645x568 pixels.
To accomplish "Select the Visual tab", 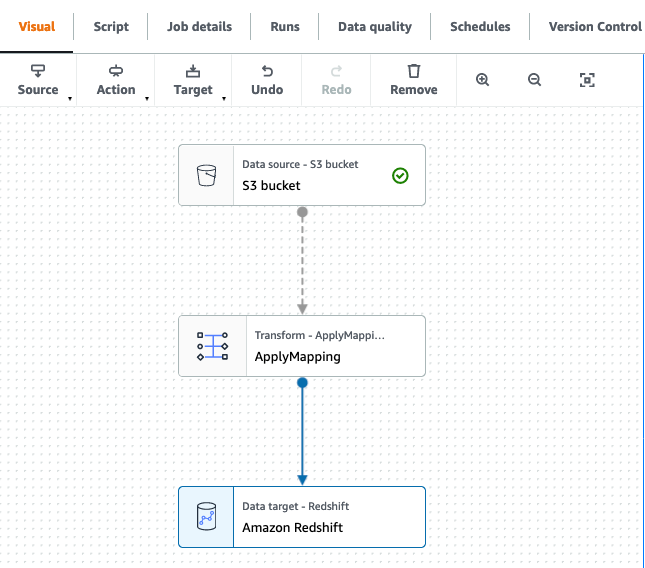I will pos(37,27).
